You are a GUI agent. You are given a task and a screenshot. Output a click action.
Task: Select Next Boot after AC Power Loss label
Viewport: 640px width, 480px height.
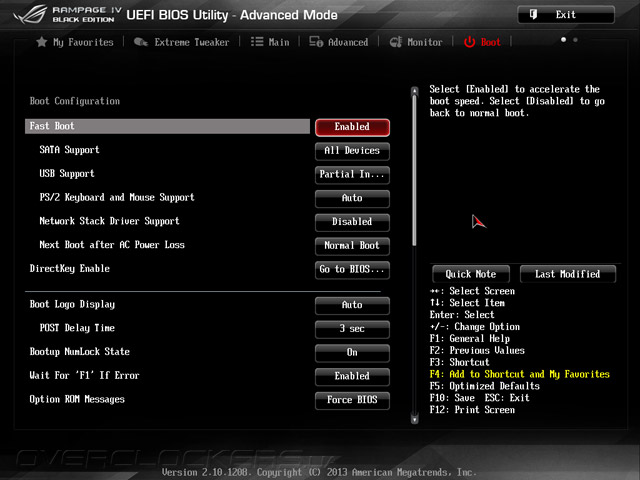[x=112, y=244]
